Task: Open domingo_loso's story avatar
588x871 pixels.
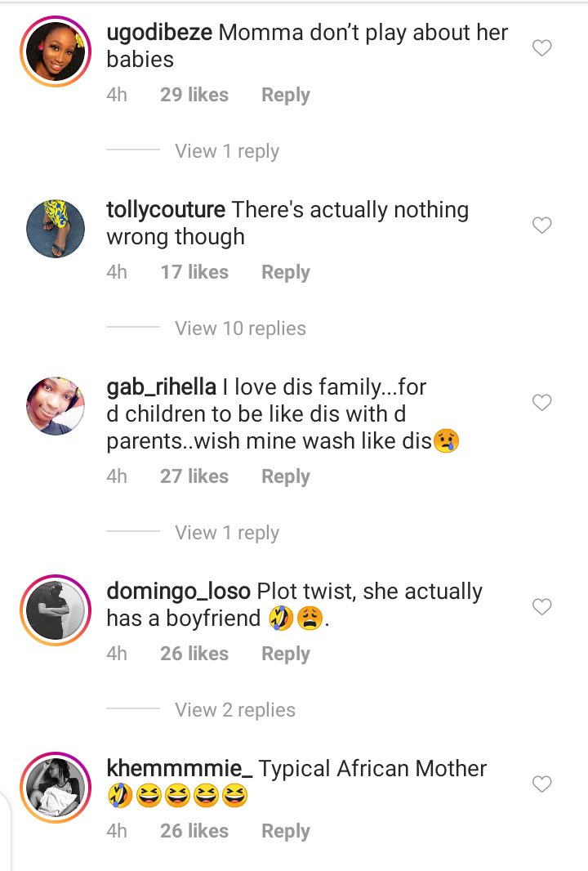Action: (56, 610)
